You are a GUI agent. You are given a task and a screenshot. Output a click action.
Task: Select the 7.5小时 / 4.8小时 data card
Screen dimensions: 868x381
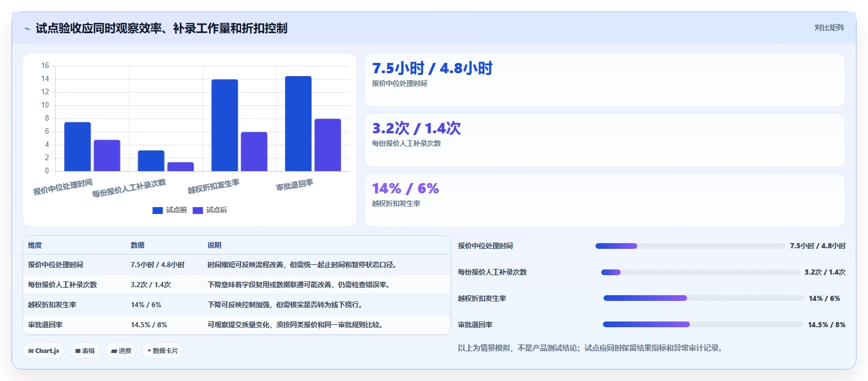pos(605,80)
